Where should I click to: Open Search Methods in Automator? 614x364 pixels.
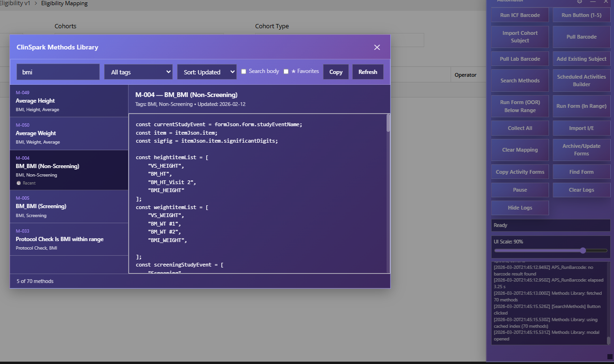tap(520, 81)
